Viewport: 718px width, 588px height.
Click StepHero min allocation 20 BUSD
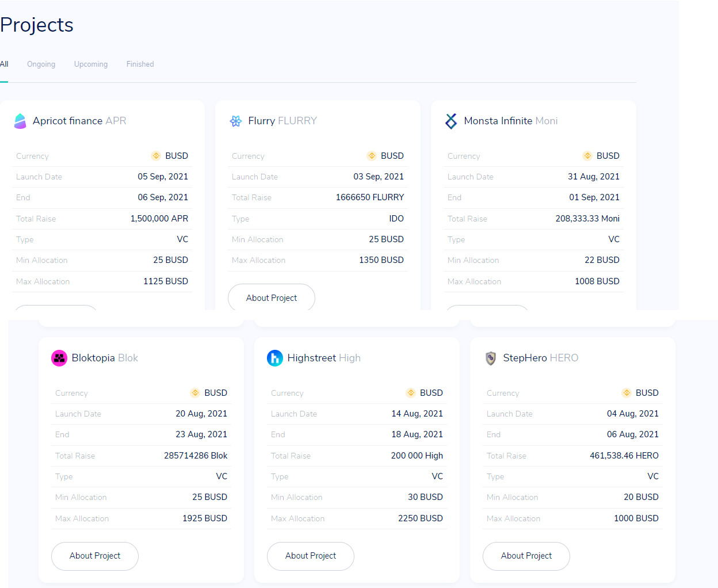pyautogui.click(x=641, y=497)
